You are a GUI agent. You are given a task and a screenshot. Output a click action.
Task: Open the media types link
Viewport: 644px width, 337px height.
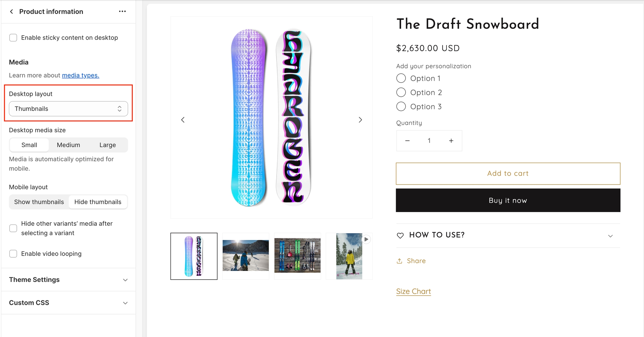(x=80, y=75)
